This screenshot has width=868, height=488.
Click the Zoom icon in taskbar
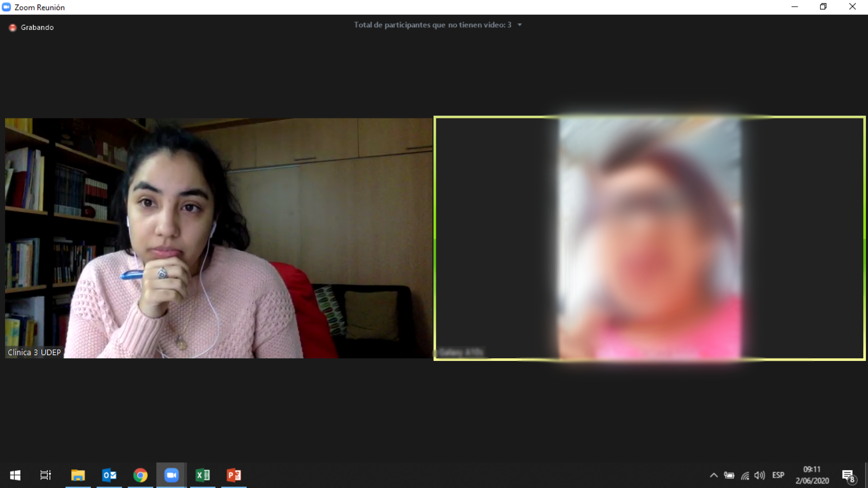[172, 475]
